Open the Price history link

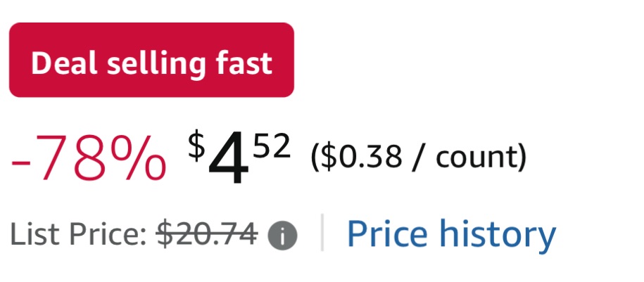[451, 234]
